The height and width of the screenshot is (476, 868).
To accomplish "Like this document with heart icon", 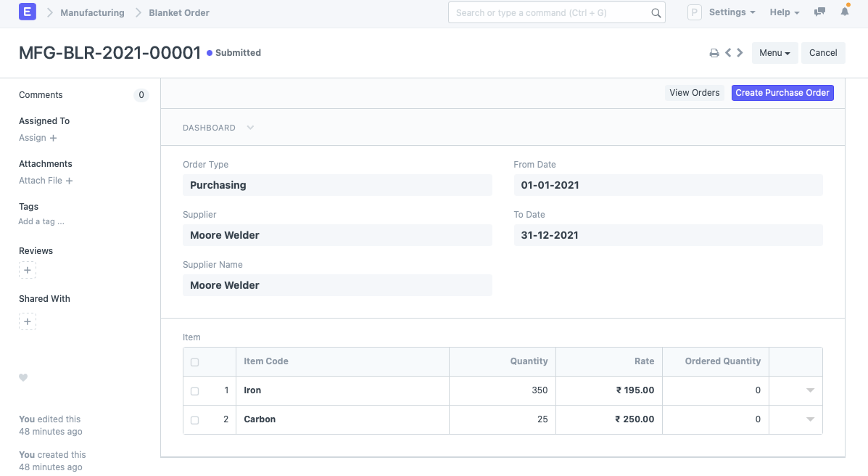I will tap(23, 377).
